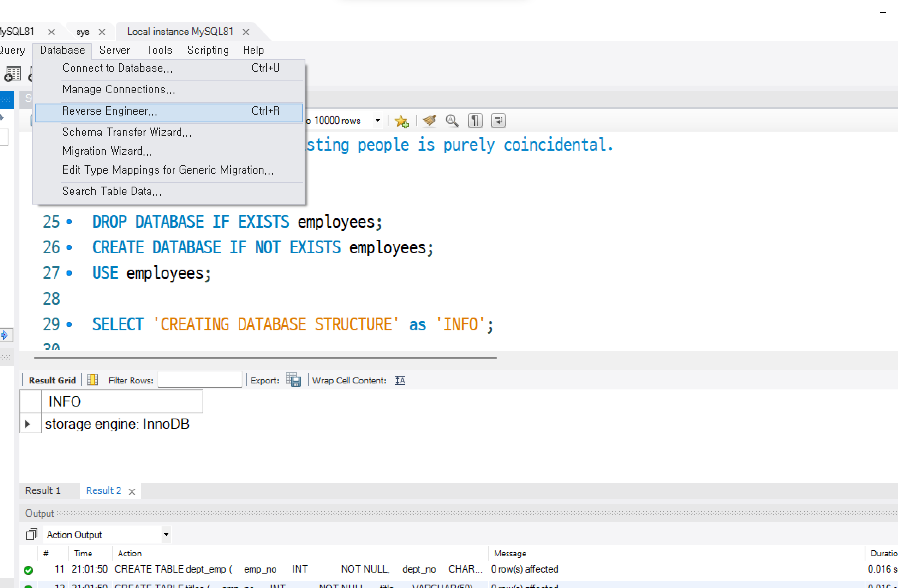Click the green success icon for row 11

28,570
